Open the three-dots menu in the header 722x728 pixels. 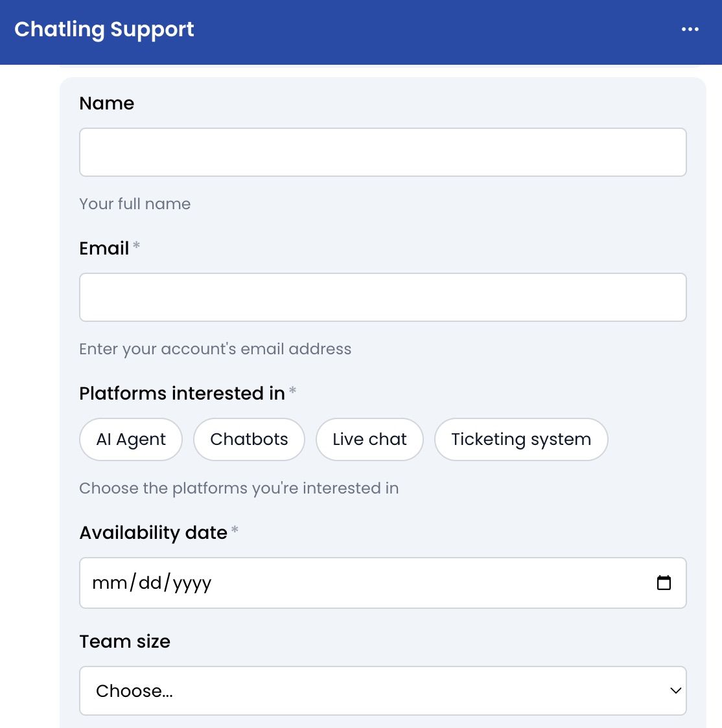(x=690, y=29)
